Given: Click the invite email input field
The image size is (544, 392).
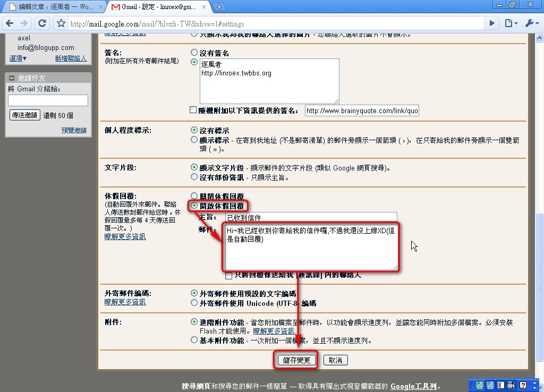Looking at the screenshot, I should pos(48,100).
